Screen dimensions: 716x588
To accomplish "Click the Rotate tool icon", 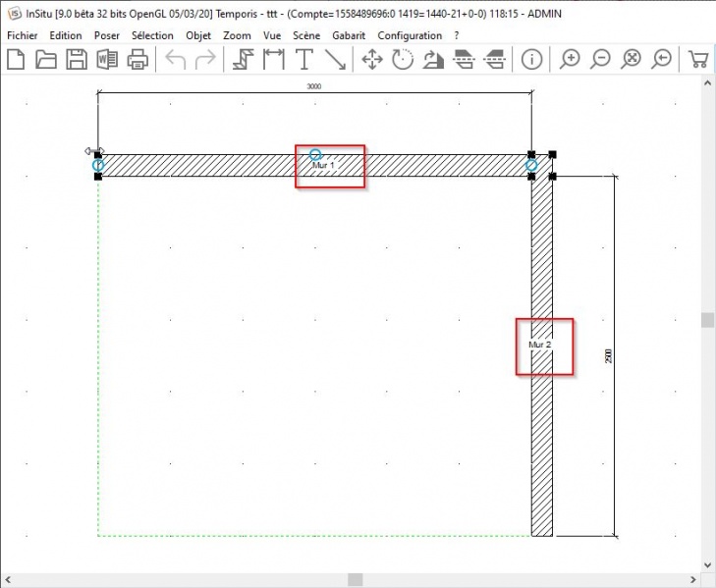I will (x=403, y=60).
